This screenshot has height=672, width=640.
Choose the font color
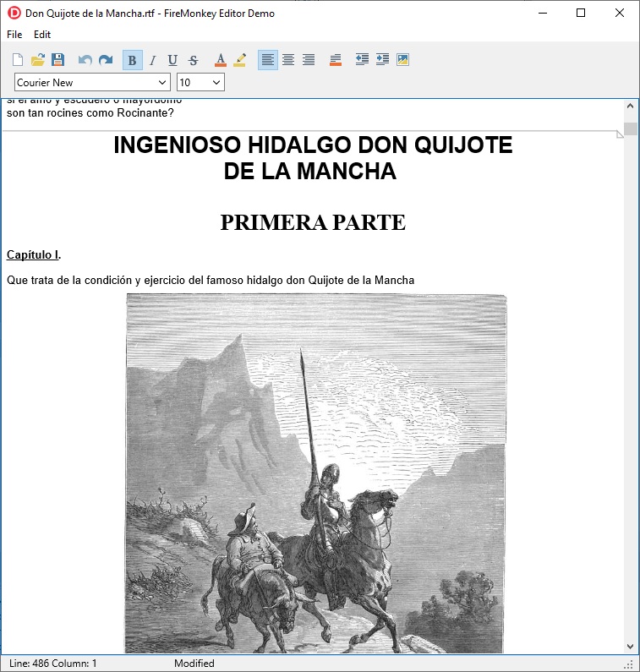[x=221, y=60]
